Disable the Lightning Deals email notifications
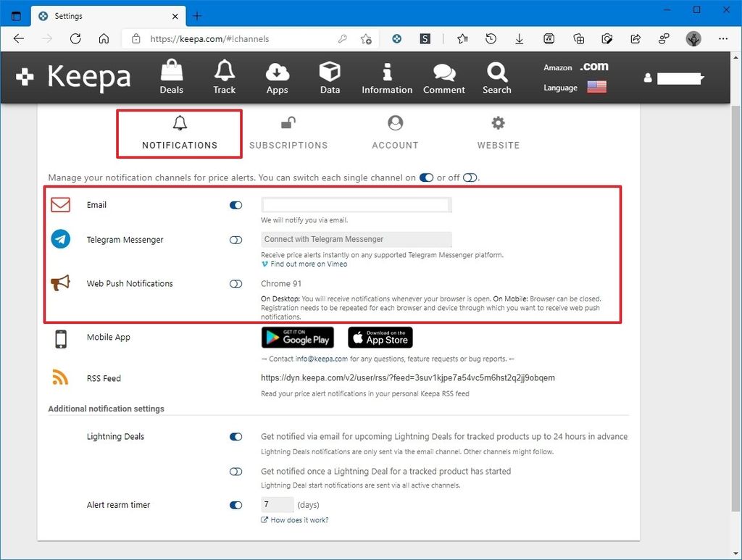Image resolution: width=742 pixels, height=560 pixels. 235,437
